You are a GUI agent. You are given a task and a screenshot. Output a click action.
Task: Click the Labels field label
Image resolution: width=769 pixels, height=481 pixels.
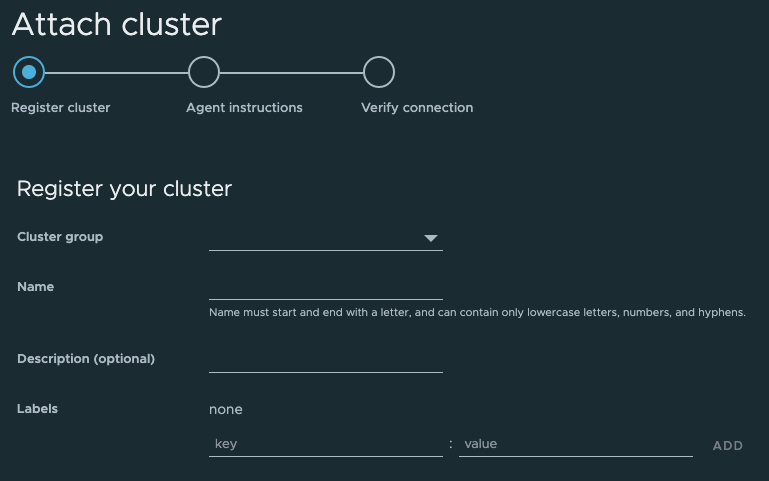38,409
